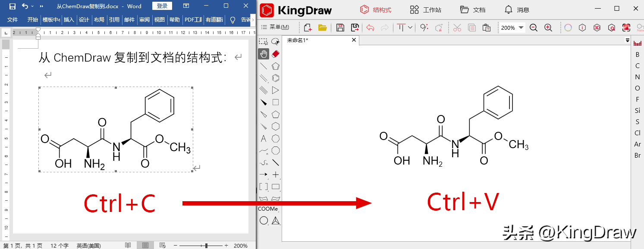Close the 未命名1* document tab
This screenshot has height=249, width=644.
(354, 40)
